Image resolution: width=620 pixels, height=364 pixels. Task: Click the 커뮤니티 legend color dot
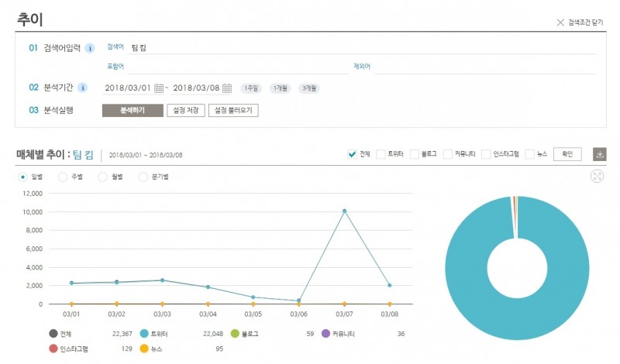(x=325, y=334)
